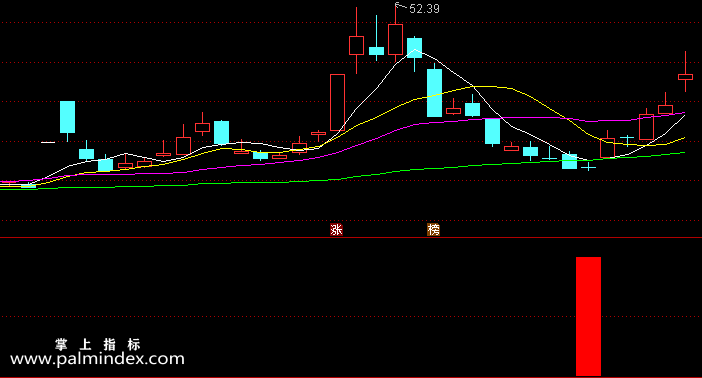Click the 52.39 high price label
This screenshot has height=378, width=702.
coord(424,9)
